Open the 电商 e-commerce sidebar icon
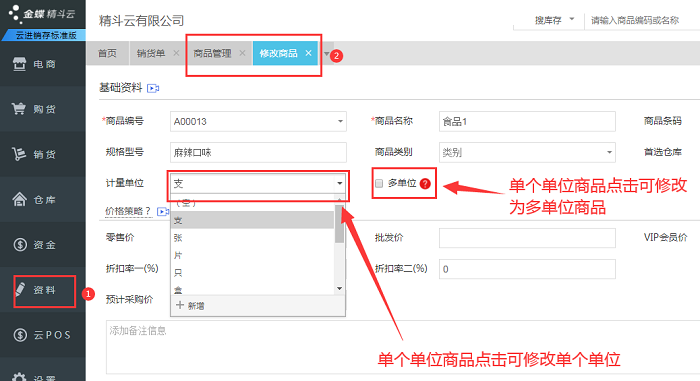The image size is (700, 381). [19, 64]
